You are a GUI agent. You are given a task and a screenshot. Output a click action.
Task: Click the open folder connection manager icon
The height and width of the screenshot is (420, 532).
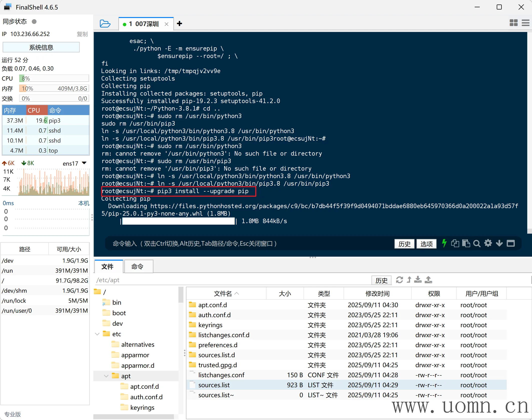(x=105, y=24)
